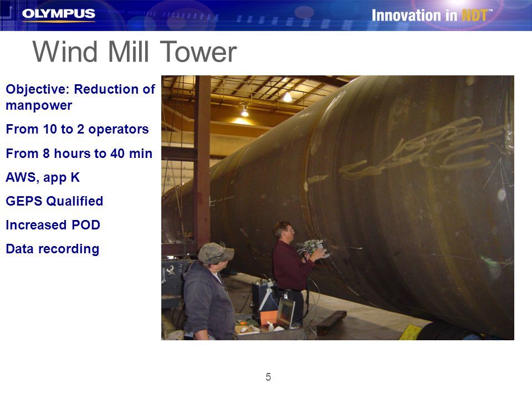Select the "Objective: Reduction of manpower" text
Screen dimensions: 532x399
[80, 97]
